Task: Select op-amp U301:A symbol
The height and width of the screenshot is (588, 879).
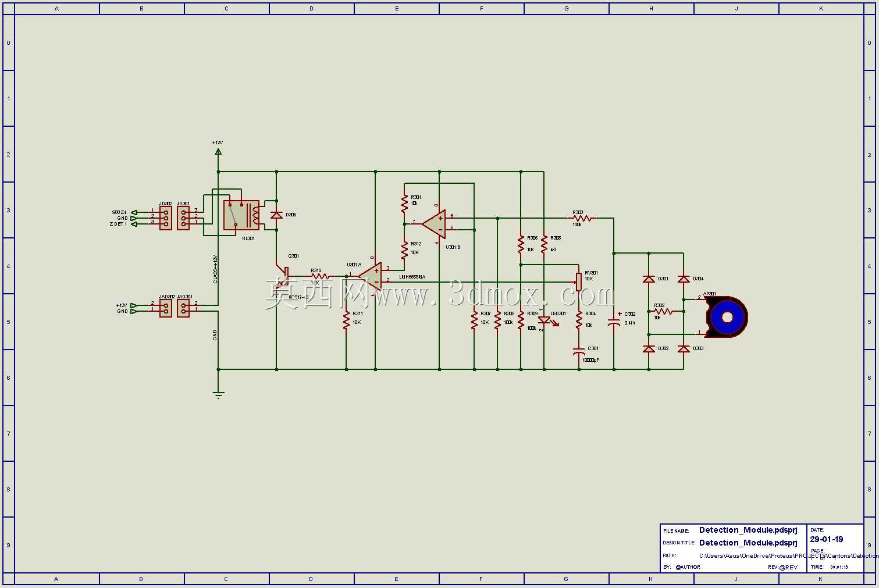Action: coord(371,276)
